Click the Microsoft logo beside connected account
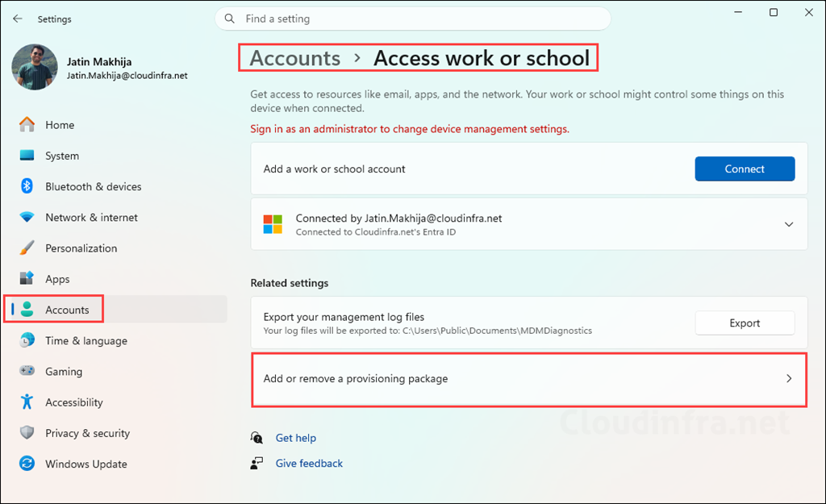The height and width of the screenshot is (504, 826). (x=273, y=224)
